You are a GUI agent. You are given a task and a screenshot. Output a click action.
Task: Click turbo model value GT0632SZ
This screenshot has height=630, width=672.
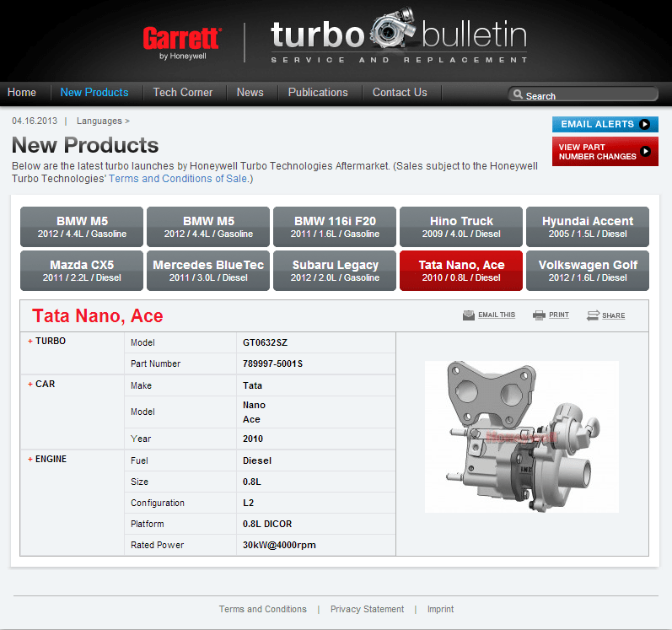coord(265,343)
